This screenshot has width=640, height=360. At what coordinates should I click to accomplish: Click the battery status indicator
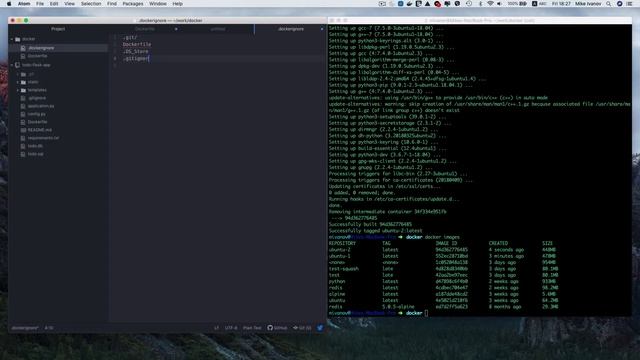(x=517, y=4)
